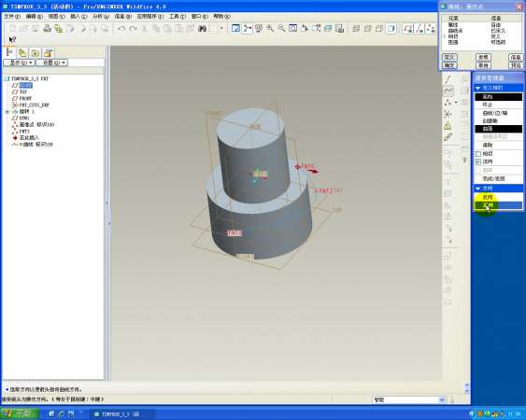This screenshot has height=420, width=526.
Task: Open the 工具 menu
Action: coord(178,16)
